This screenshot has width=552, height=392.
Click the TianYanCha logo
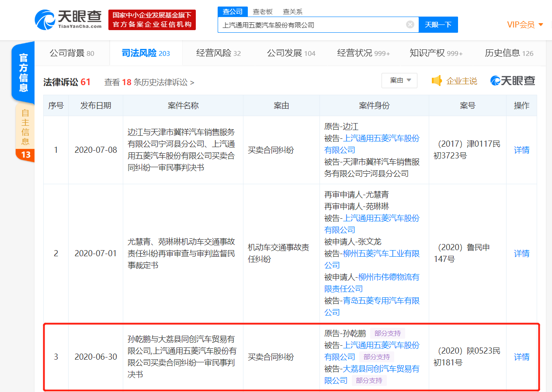(x=68, y=20)
